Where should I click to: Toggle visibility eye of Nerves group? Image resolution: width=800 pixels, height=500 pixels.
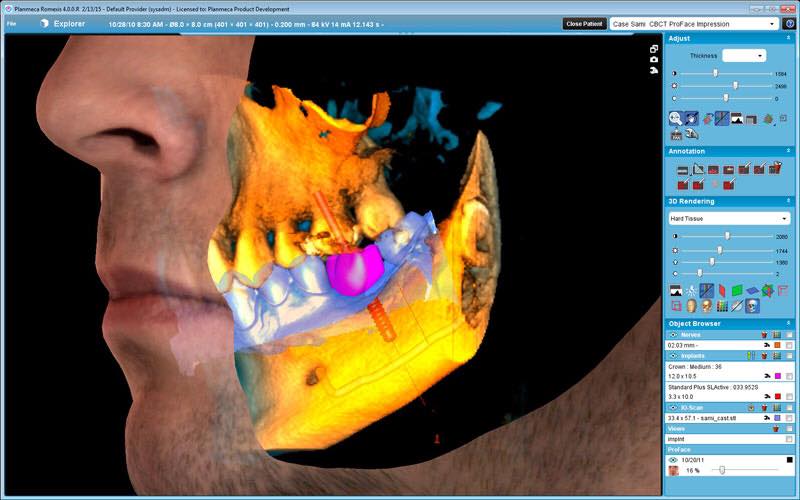[673, 334]
